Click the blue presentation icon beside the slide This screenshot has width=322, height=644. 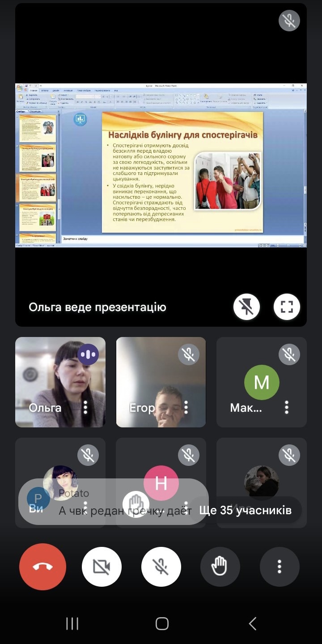click(80, 119)
